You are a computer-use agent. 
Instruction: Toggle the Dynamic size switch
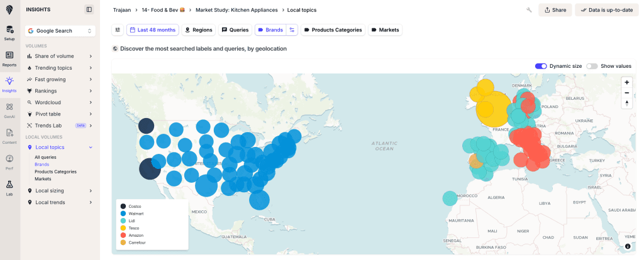541,66
